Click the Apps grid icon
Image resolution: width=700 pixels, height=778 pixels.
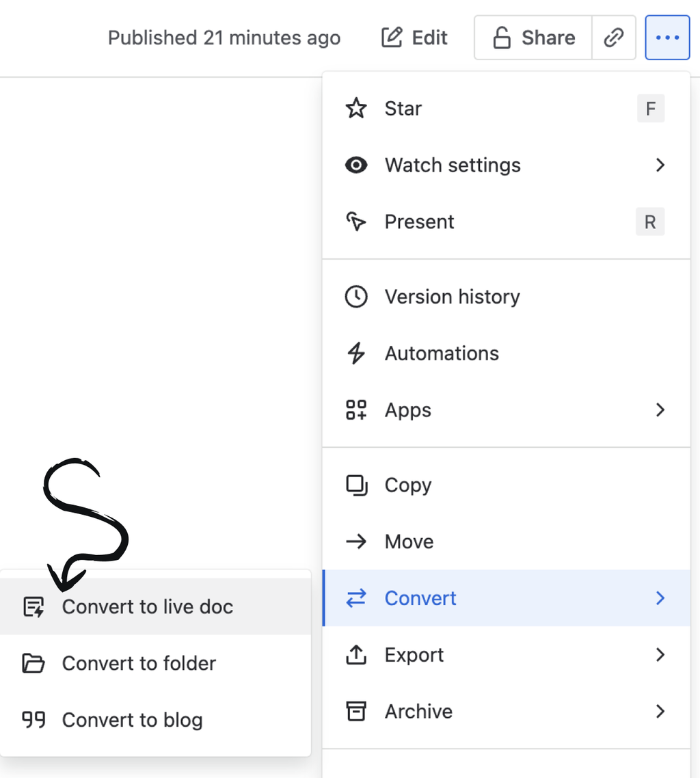click(356, 410)
